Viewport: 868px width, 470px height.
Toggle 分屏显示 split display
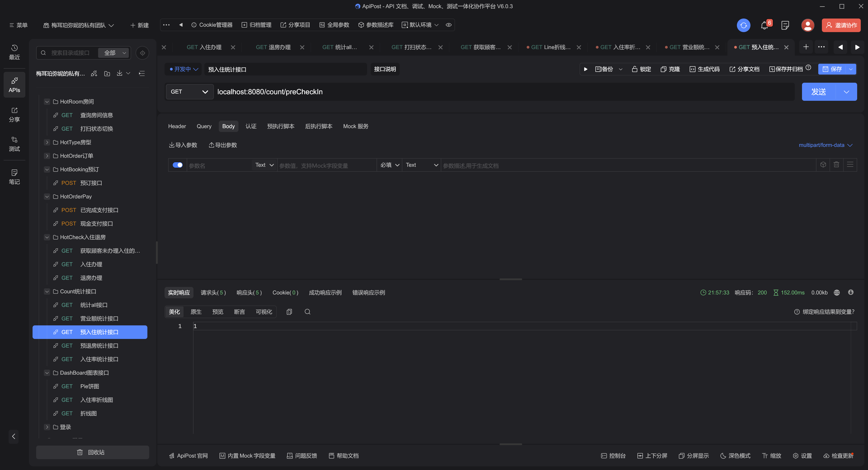[x=694, y=456]
